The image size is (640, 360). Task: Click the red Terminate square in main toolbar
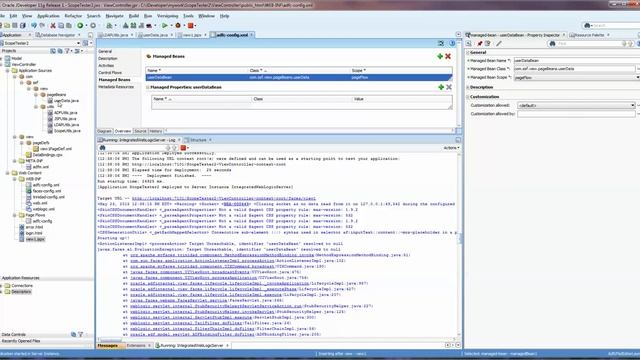pos(191,25)
